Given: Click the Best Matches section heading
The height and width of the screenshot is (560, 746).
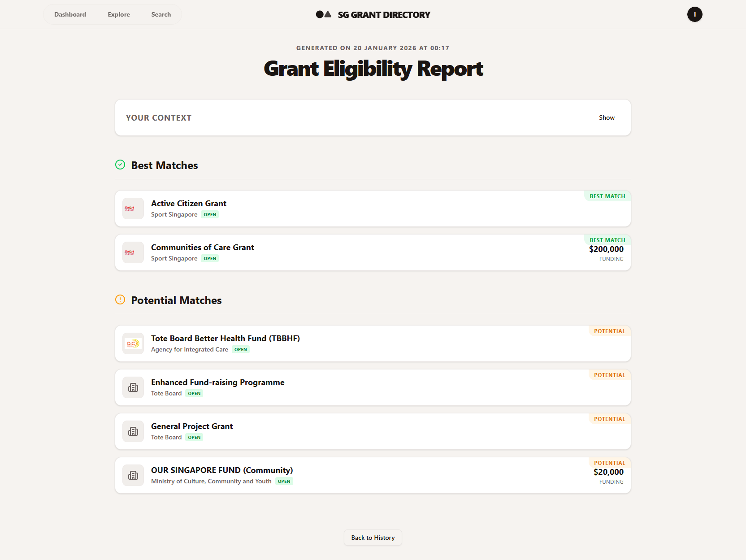Looking at the screenshot, I should tap(165, 165).
